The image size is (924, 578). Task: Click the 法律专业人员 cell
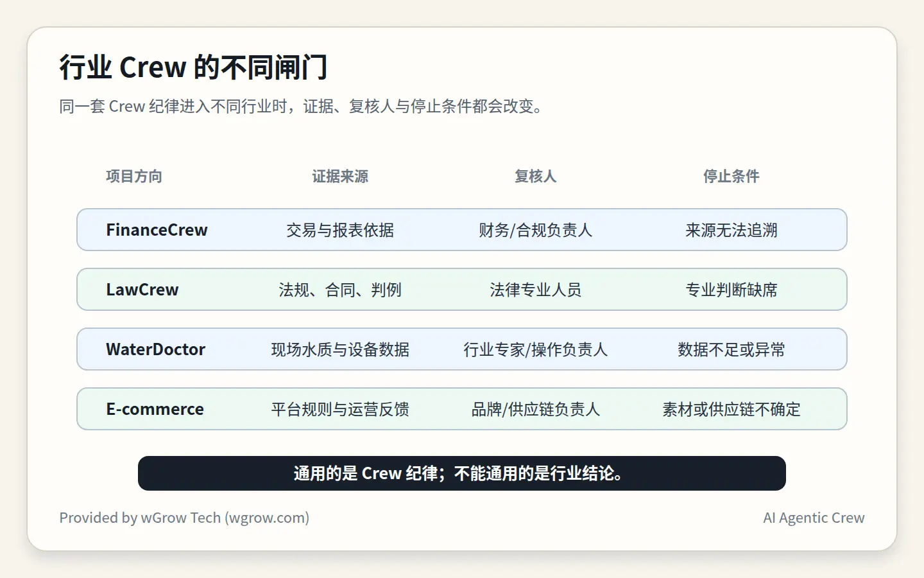536,290
